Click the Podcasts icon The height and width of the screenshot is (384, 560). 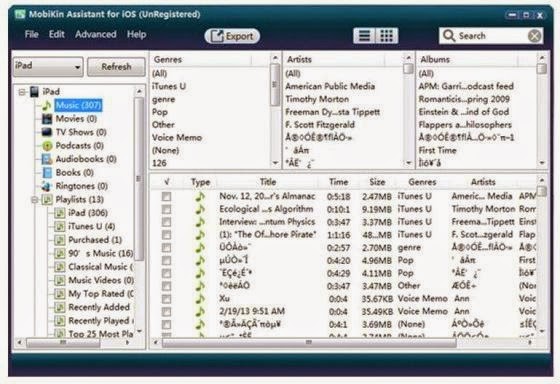tap(47, 146)
